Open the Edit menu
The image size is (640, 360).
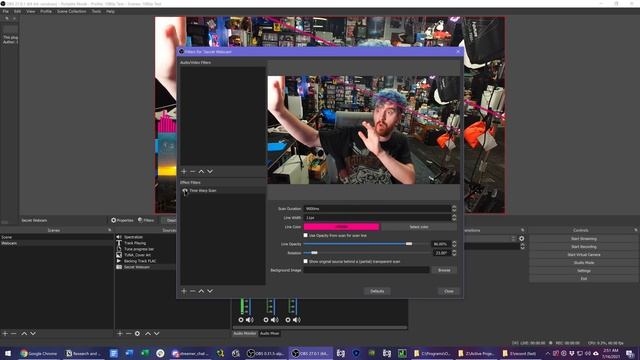pos(18,11)
